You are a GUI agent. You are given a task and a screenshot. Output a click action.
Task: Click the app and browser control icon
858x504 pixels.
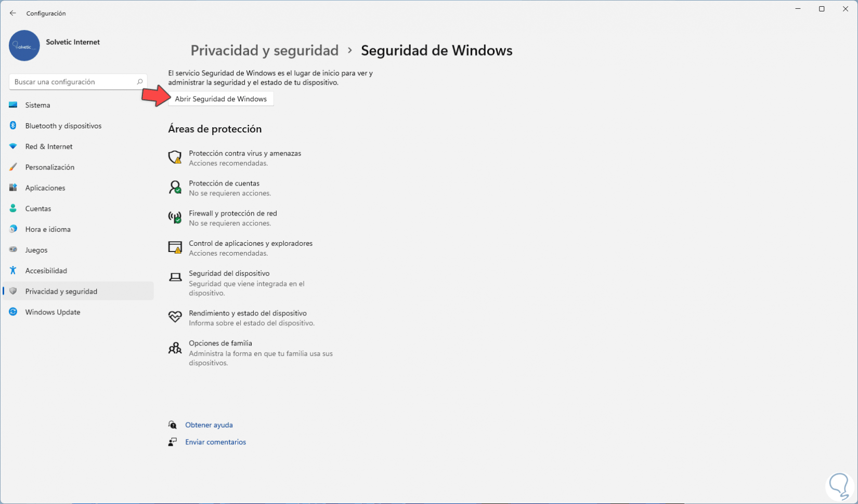tap(175, 247)
